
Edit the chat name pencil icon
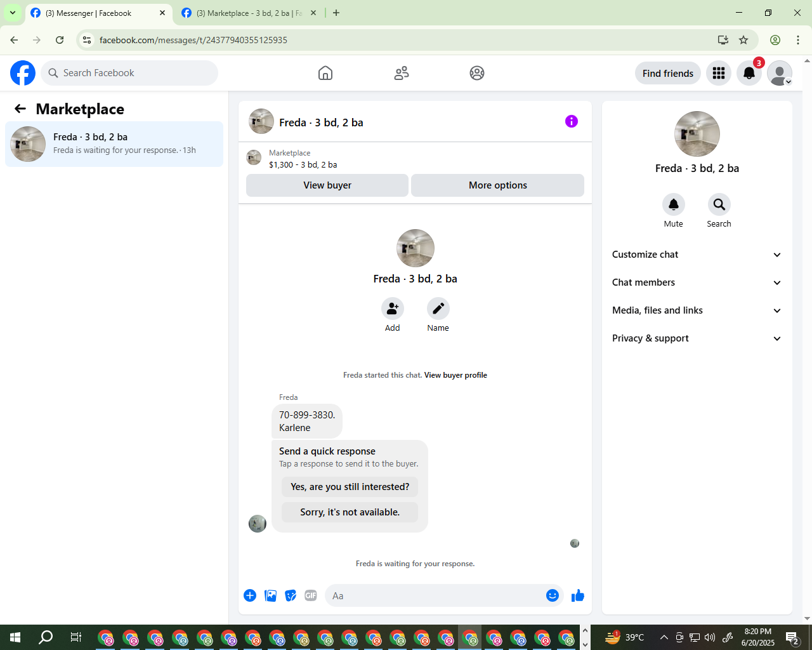(x=438, y=308)
